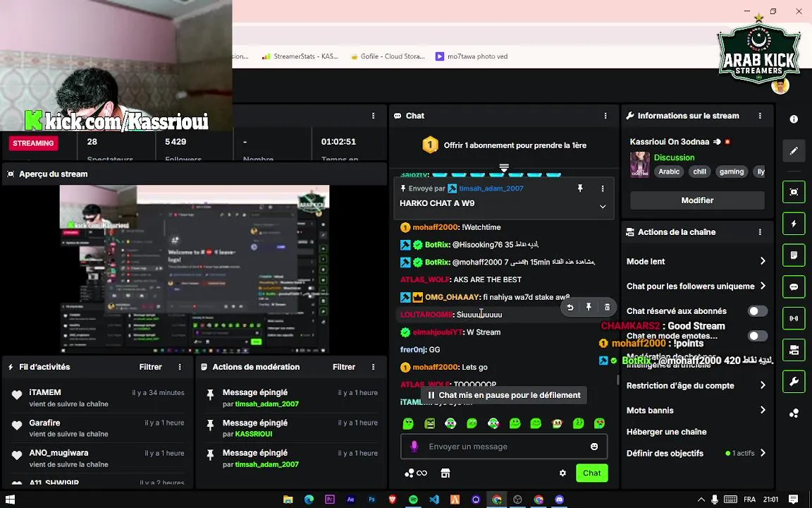
Task: Click the Arabic tag chip
Action: point(668,171)
